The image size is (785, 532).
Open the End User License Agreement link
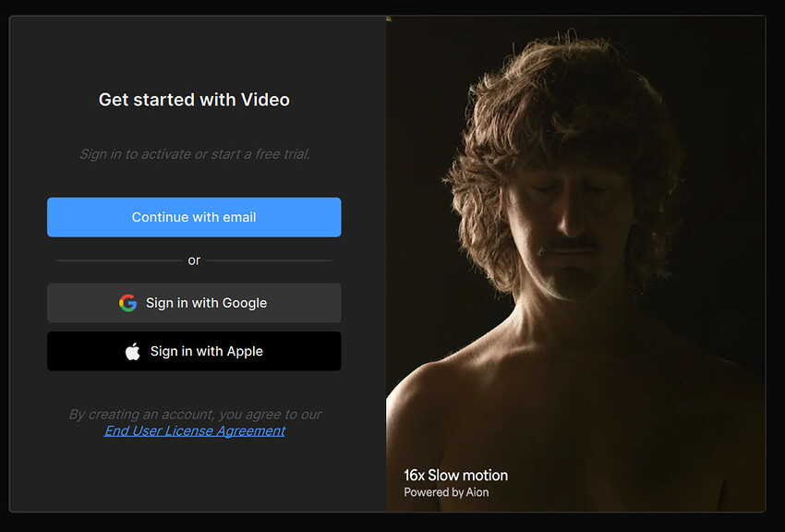click(194, 430)
